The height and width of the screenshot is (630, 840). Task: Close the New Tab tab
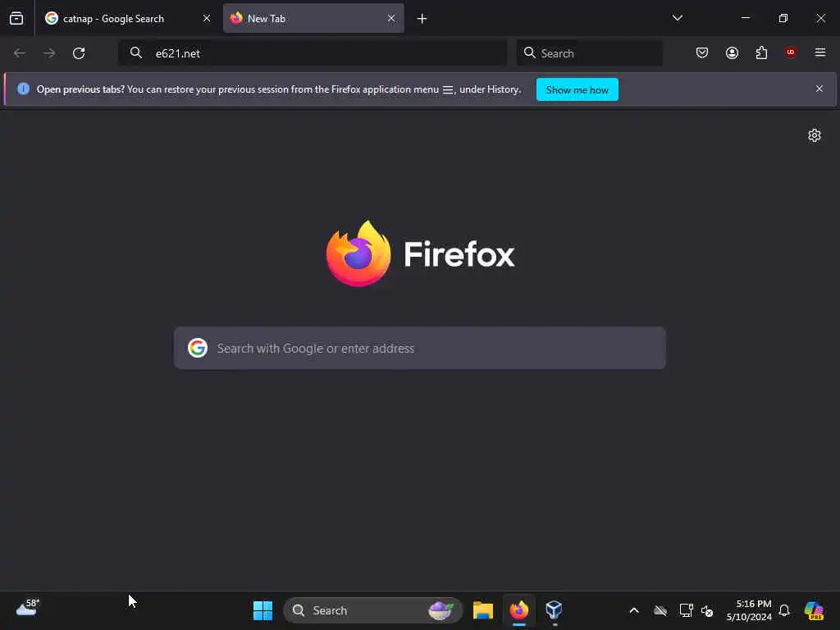click(391, 18)
